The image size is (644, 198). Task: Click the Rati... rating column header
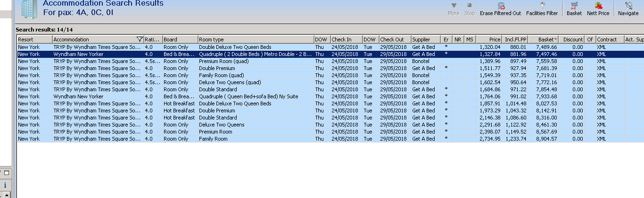[153, 40]
